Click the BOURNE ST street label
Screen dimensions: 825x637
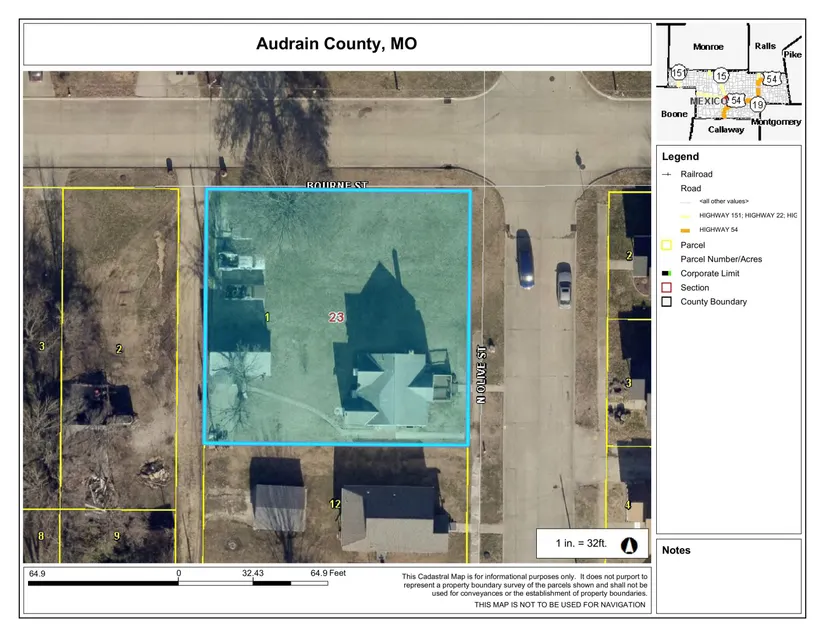[338, 185]
